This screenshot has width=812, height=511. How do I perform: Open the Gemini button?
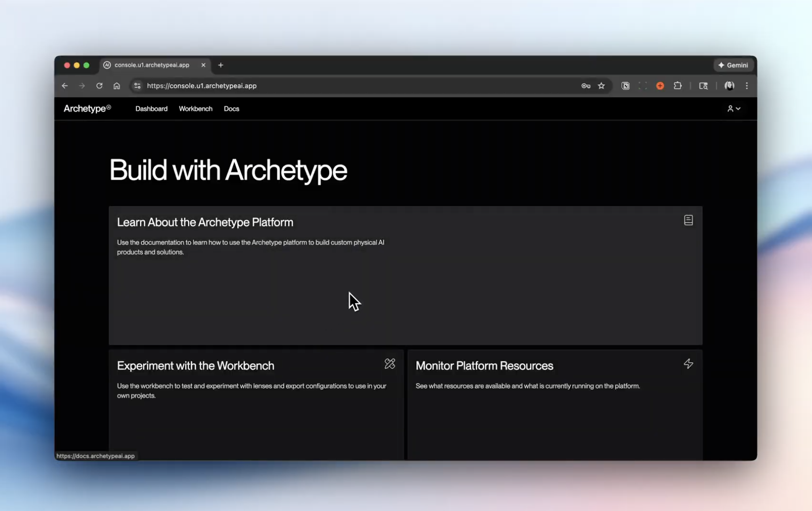click(733, 65)
